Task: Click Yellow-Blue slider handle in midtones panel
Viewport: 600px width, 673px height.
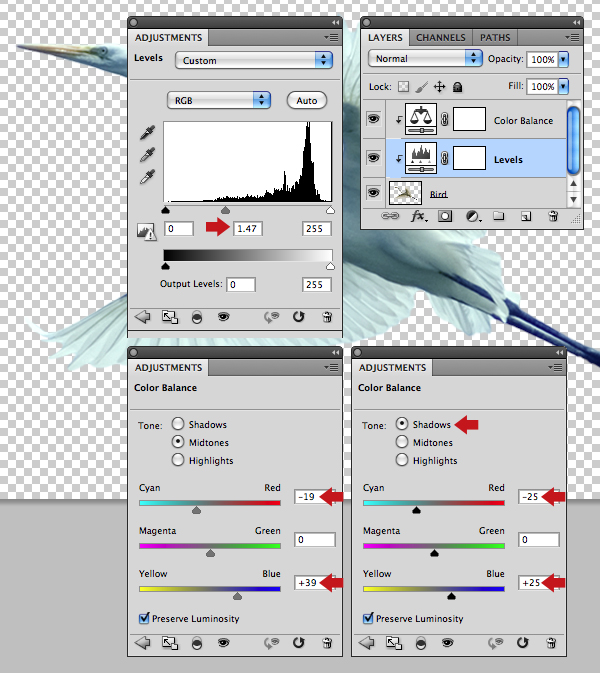Action: 237,596
